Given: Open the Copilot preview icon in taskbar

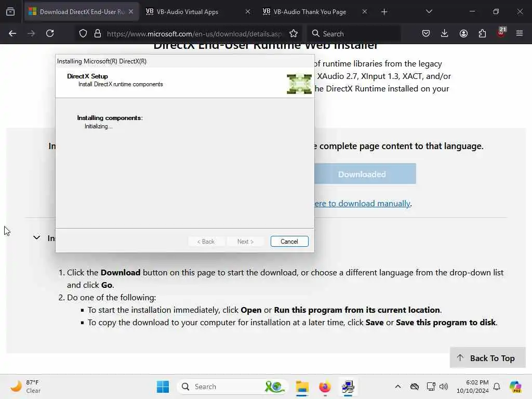Looking at the screenshot, I should pos(515,387).
